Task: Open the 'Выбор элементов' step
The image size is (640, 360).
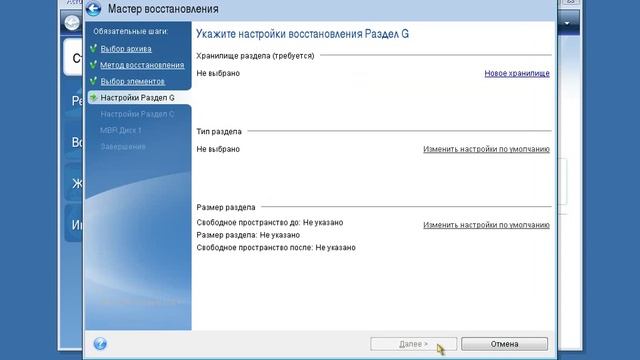Action: coord(133,81)
